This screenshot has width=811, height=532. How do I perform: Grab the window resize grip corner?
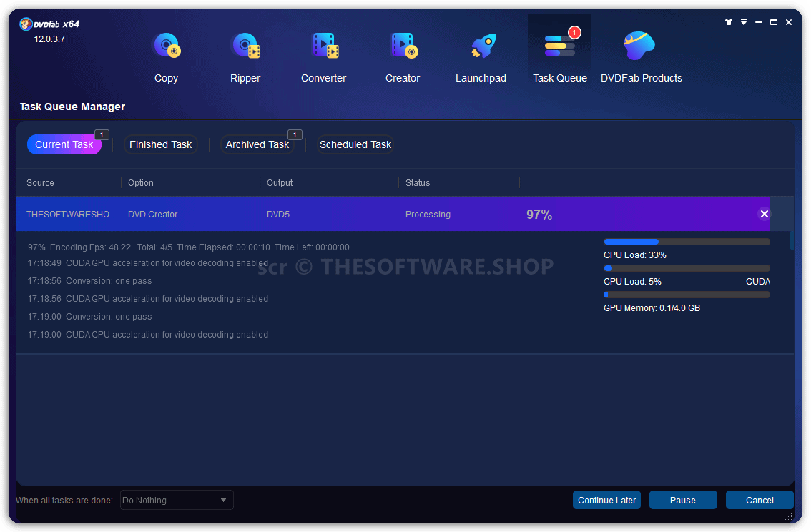pos(788,516)
